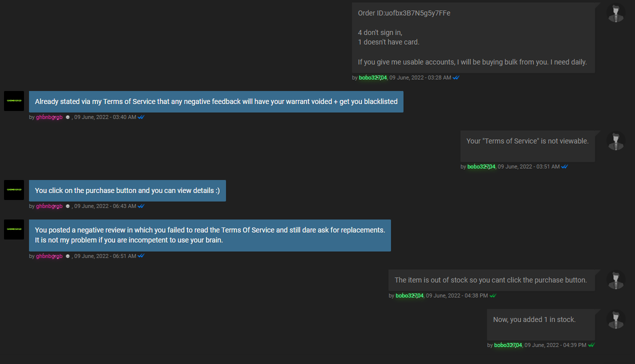
Task: Click the green checkmarks after 04:39 PM
Action: click(x=591, y=345)
